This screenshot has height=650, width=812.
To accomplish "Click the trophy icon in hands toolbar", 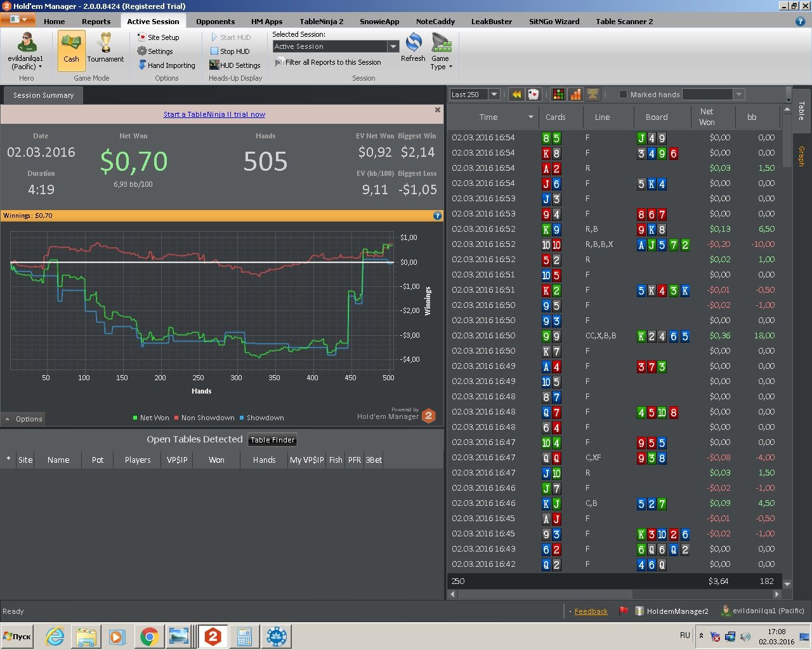I will point(593,95).
